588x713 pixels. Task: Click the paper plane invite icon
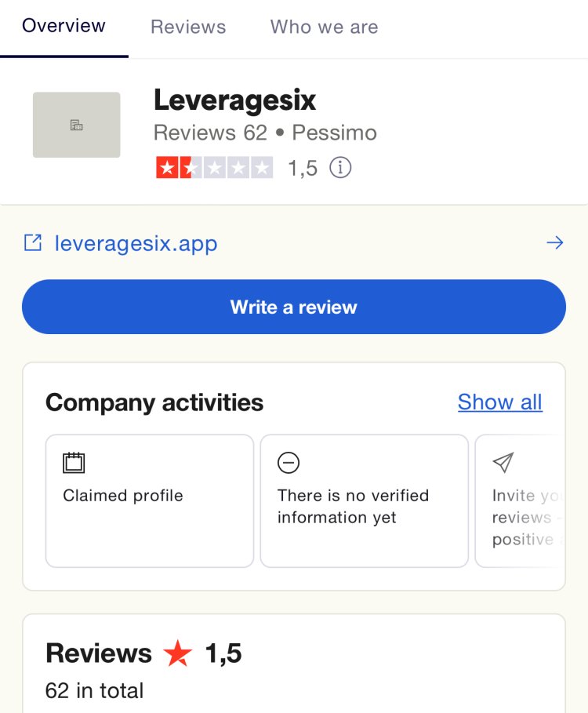tap(503, 463)
